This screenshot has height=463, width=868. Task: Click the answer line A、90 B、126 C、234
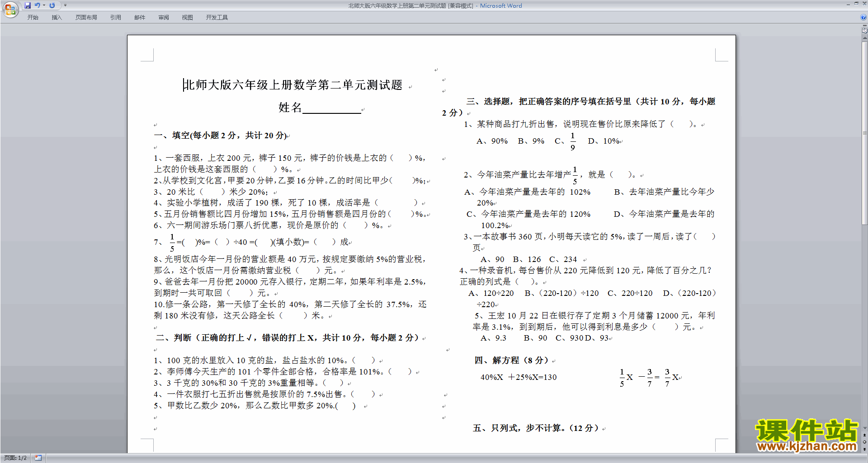coord(528,260)
